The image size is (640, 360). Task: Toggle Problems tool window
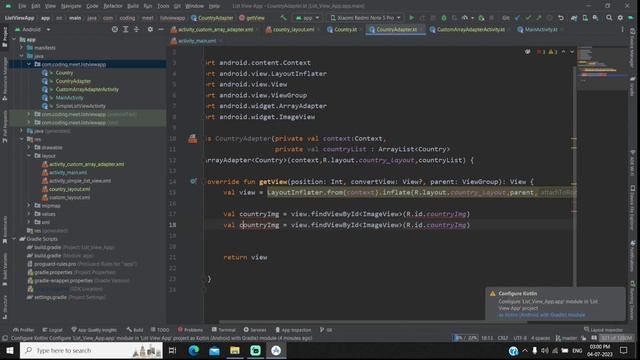tap(190, 330)
